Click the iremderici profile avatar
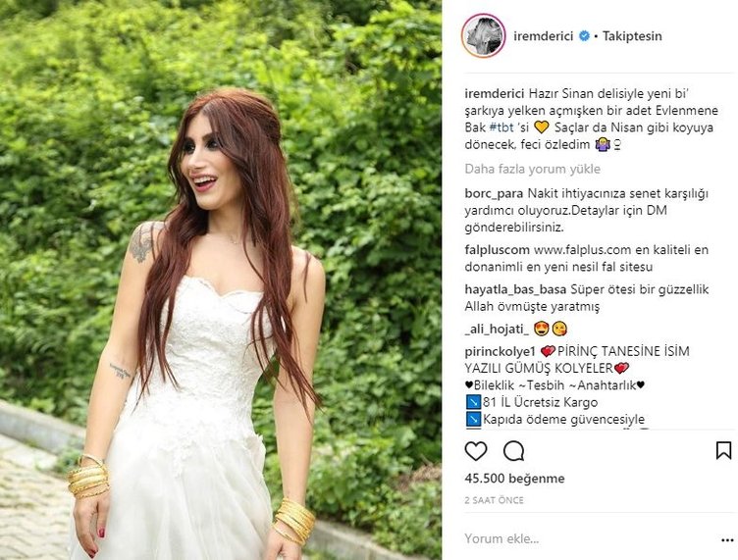 (x=484, y=35)
